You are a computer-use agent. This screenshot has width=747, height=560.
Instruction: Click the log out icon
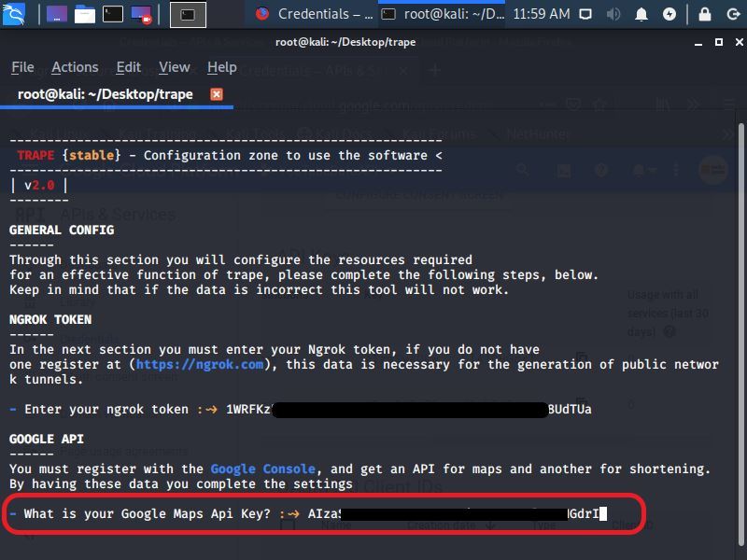(733, 14)
